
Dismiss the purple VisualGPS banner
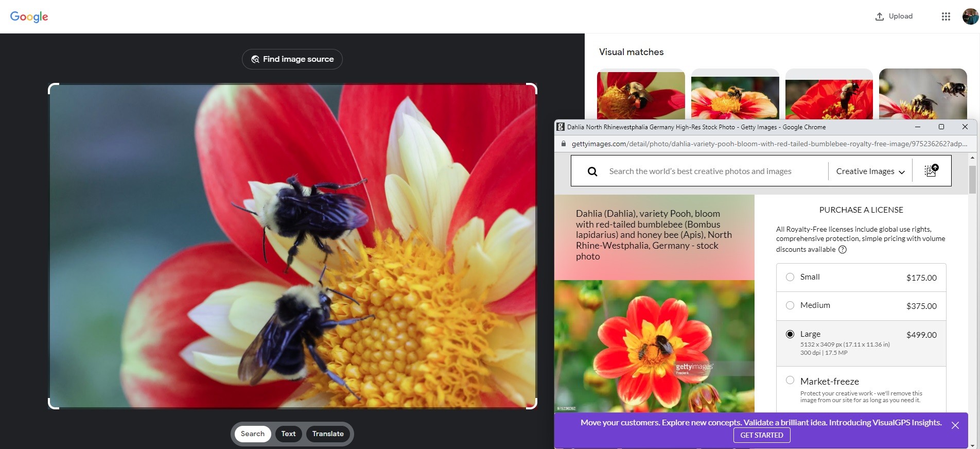click(x=955, y=425)
